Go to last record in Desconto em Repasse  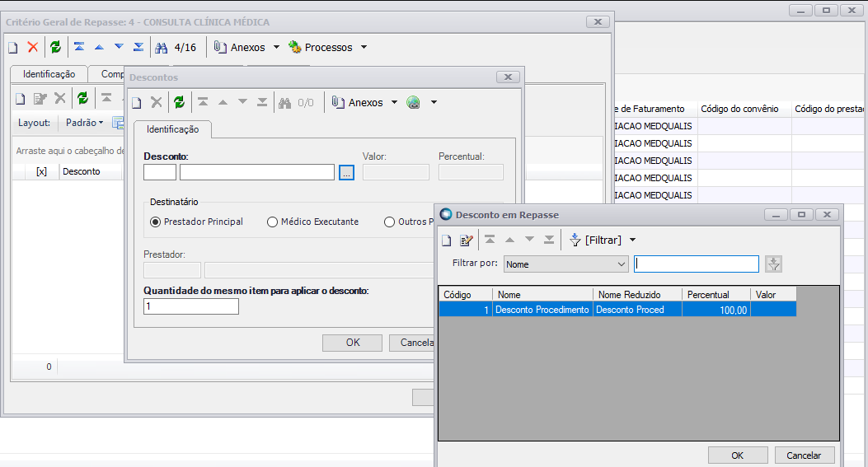click(549, 240)
